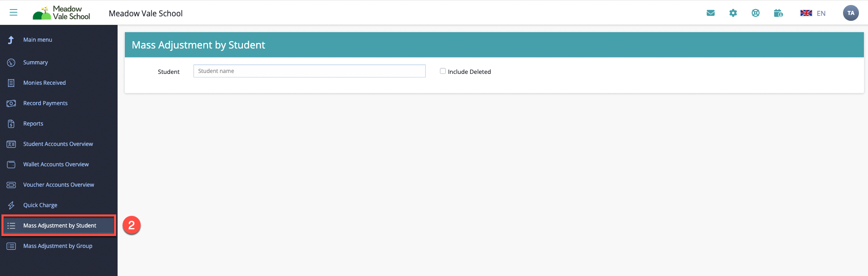Click the Record Payments cash icon

(11, 103)
